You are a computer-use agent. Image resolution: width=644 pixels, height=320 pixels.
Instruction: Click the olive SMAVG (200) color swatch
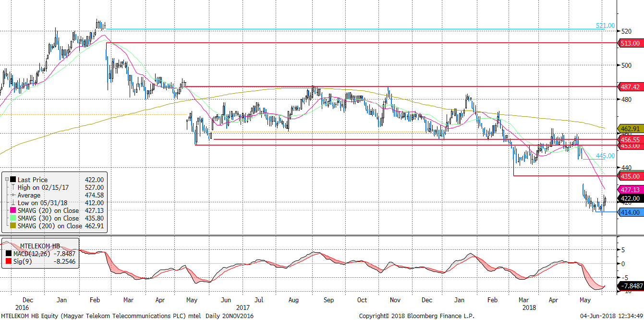coord(13,226)
